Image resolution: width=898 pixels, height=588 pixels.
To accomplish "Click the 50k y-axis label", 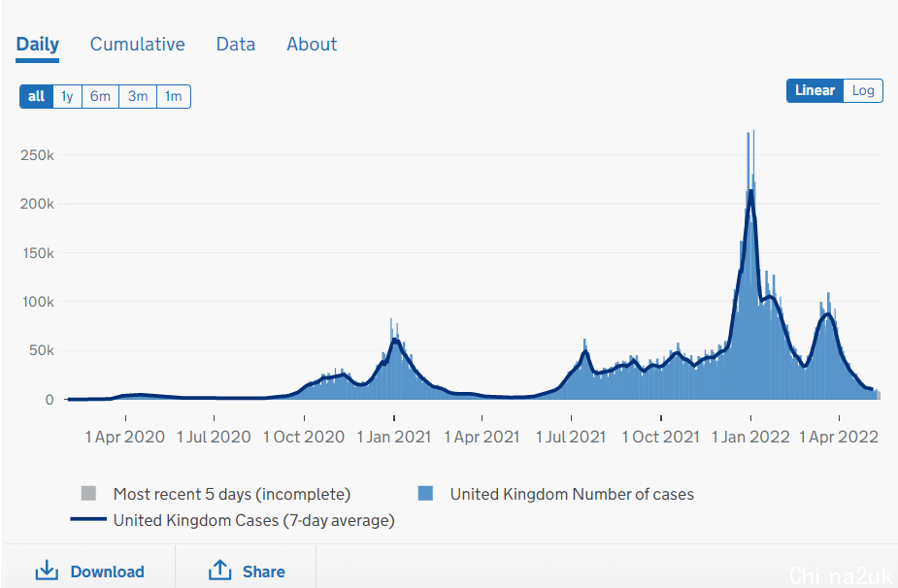I will click(41, 350).
